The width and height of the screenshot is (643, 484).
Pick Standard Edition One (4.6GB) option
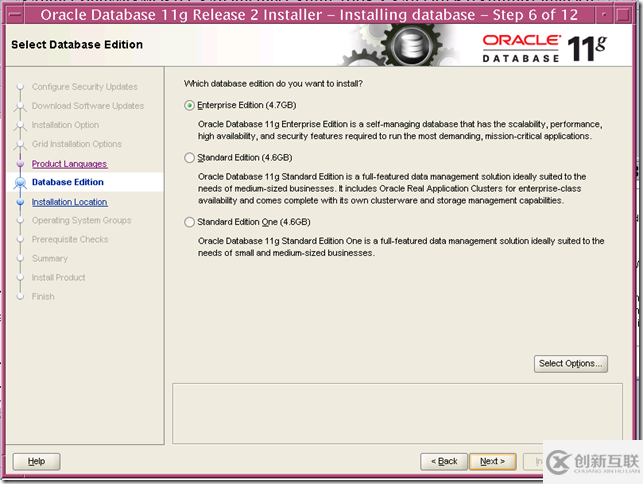coord(189,222)
